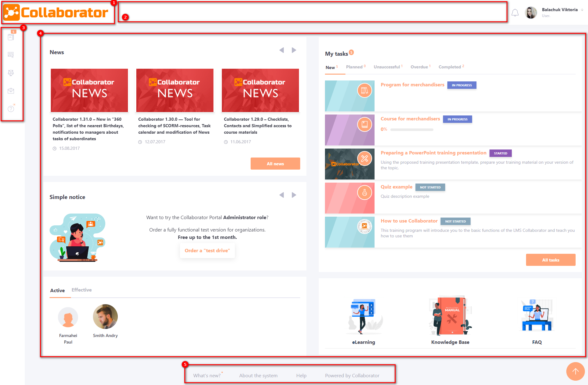Open Collaborator 1.30.0 news thumbnail
The width and height of the screenshot is (588, 385).
click(175, 90)
